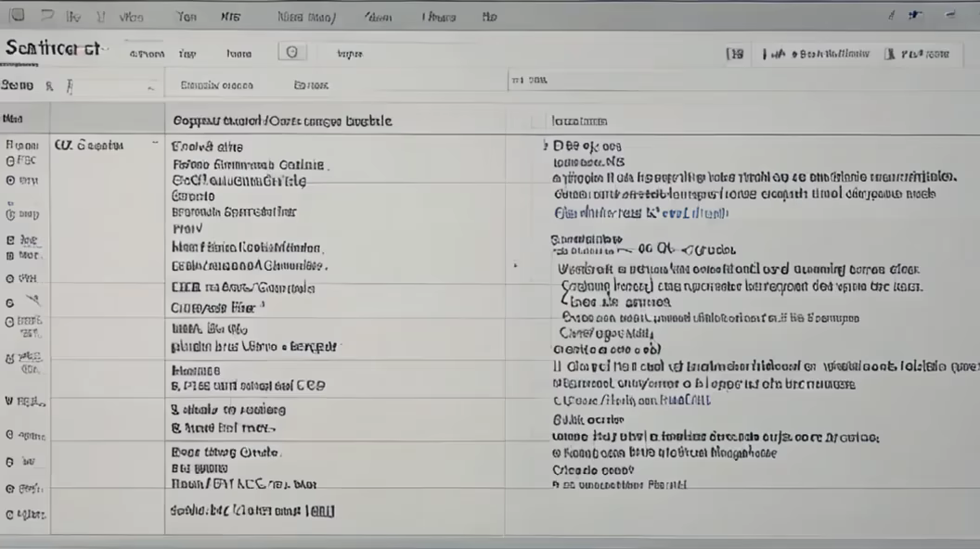Click the arrow icon in the left column

(32, 300)
